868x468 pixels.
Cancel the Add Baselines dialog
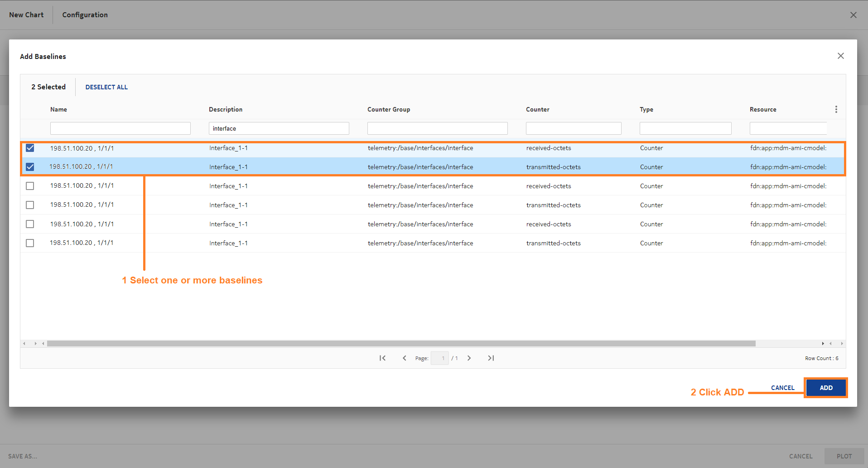click(x=782, y=388)
